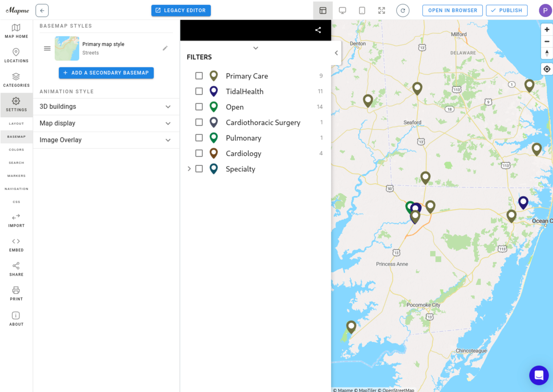The width and height of the screenshot is (553, 392).
Task: Open the Colors settings submenu
Action: (x=16, y=150)
